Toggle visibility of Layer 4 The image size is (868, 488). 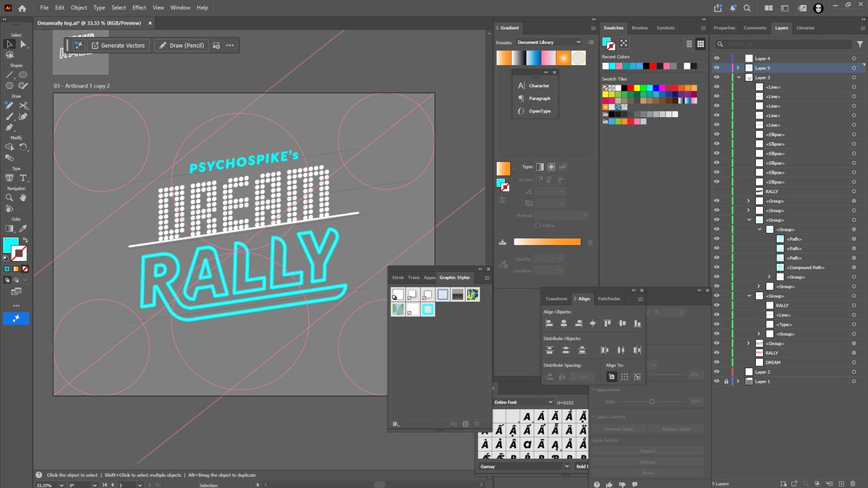[716, 58]
